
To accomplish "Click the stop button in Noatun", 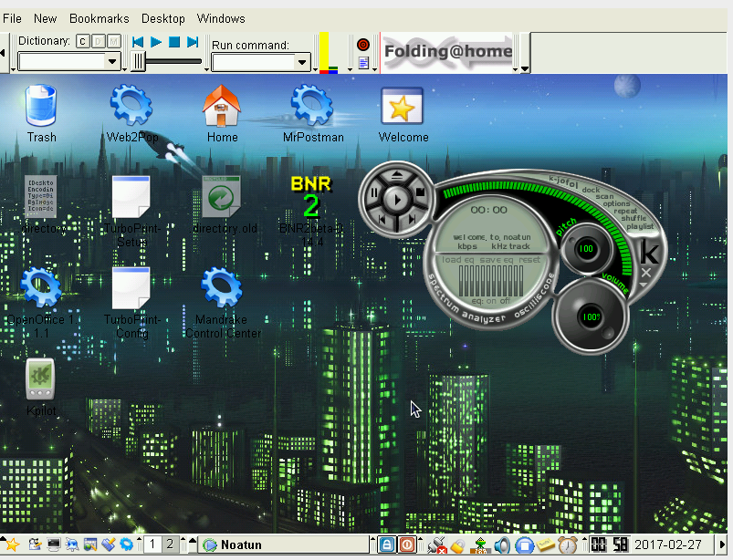I will [x=420, y=192].
